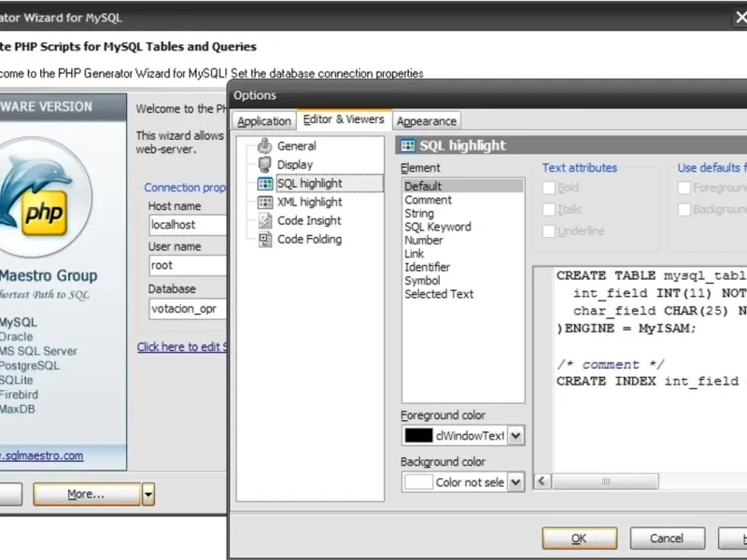Image resolution: width=747 pixels, height=560 pixels.
Task: Click the User name input field
Action: click(188, 265)
